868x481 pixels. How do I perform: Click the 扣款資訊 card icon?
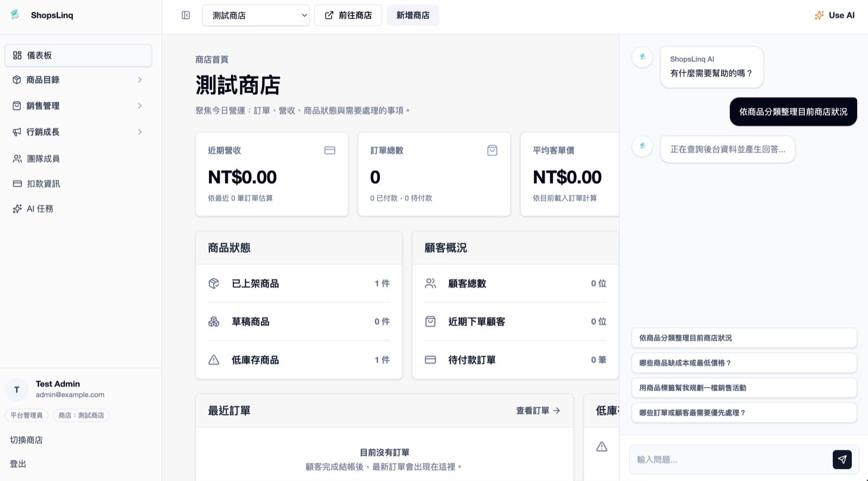tap(17, 184)
